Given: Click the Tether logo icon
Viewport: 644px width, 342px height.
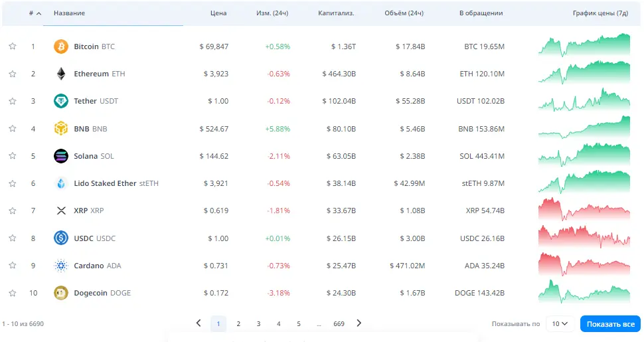Looking at the screenshot, I should tap(61, 101).
